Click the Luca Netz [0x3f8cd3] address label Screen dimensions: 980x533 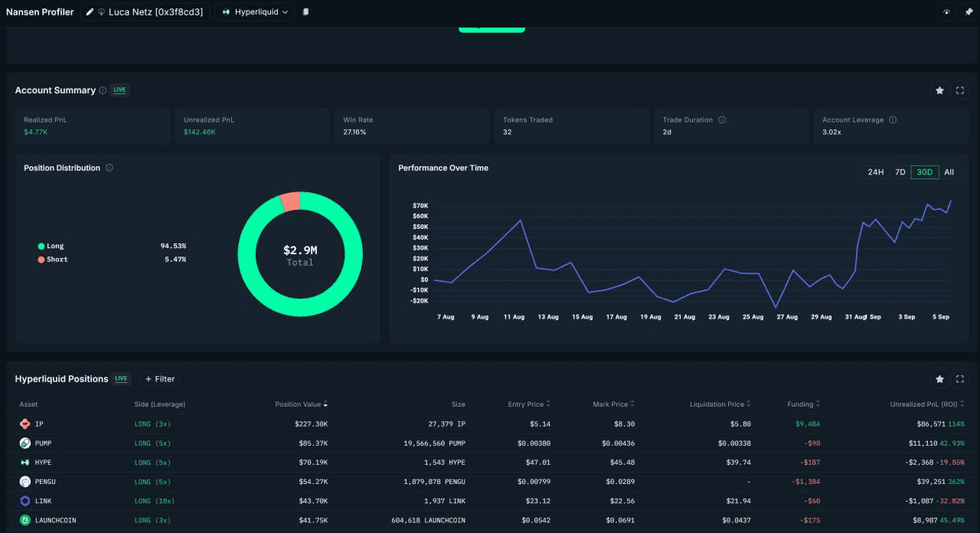point(156,12)
